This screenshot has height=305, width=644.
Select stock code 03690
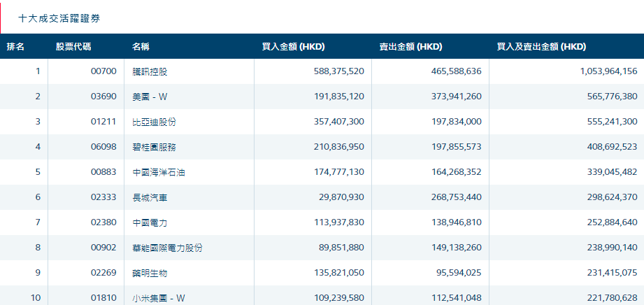(x=103, y=97)
